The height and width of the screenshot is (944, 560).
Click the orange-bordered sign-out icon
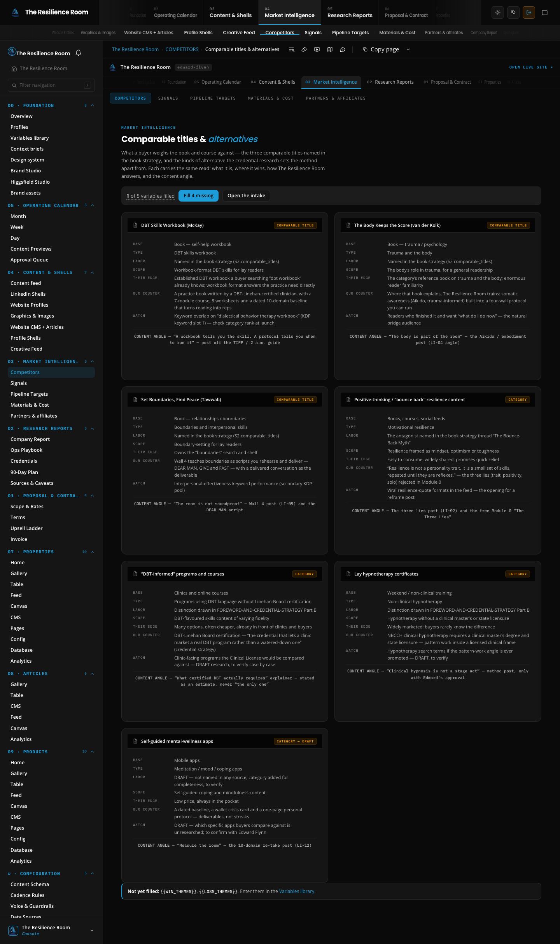[529, 12]
